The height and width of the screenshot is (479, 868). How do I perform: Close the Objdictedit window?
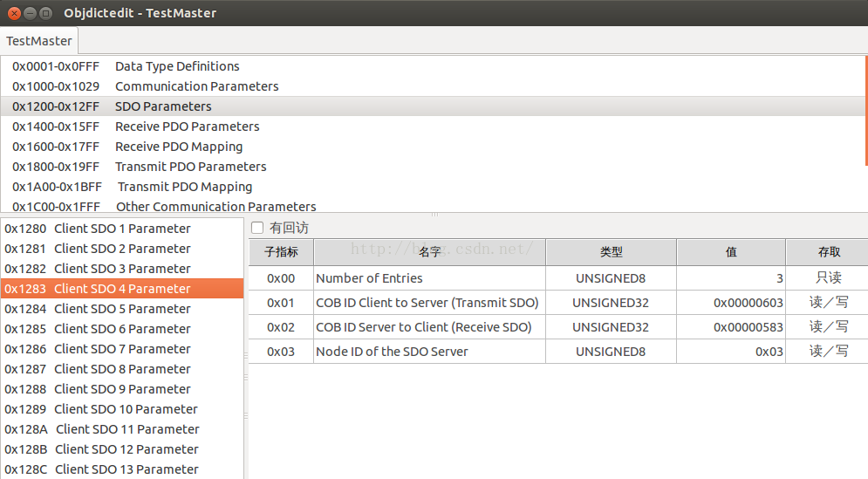(14, 13)
